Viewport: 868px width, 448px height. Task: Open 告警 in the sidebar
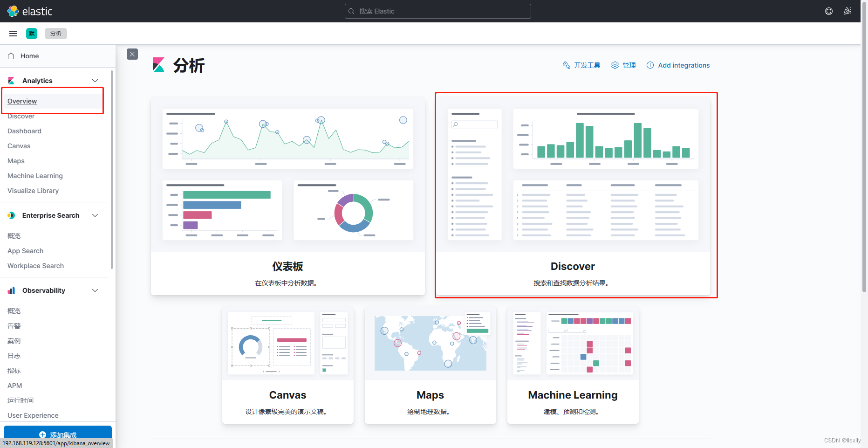pyautogui.click(x=14, y=326)
